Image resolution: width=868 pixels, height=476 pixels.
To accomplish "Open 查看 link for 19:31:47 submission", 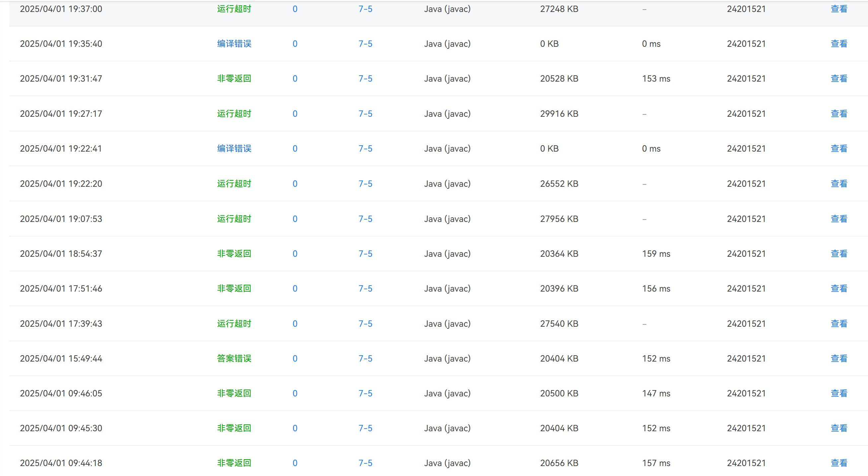I will 839,79.
